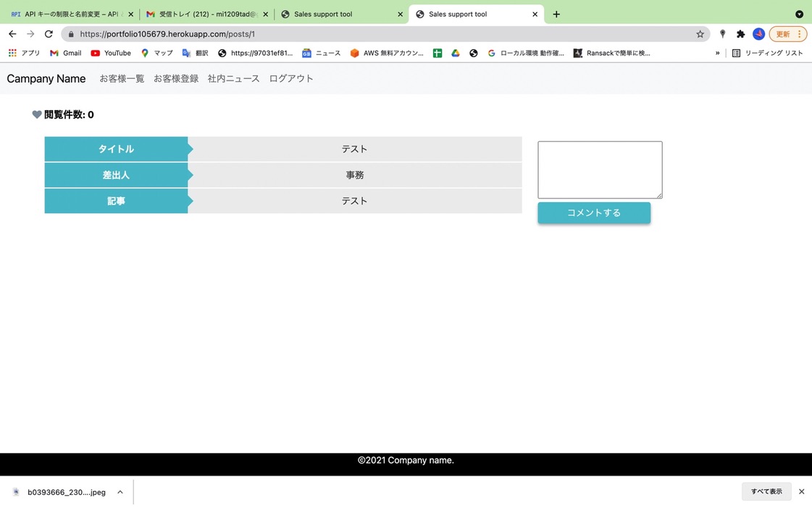Close the Gmail 受信トレイ tab

tap(266, 14)
